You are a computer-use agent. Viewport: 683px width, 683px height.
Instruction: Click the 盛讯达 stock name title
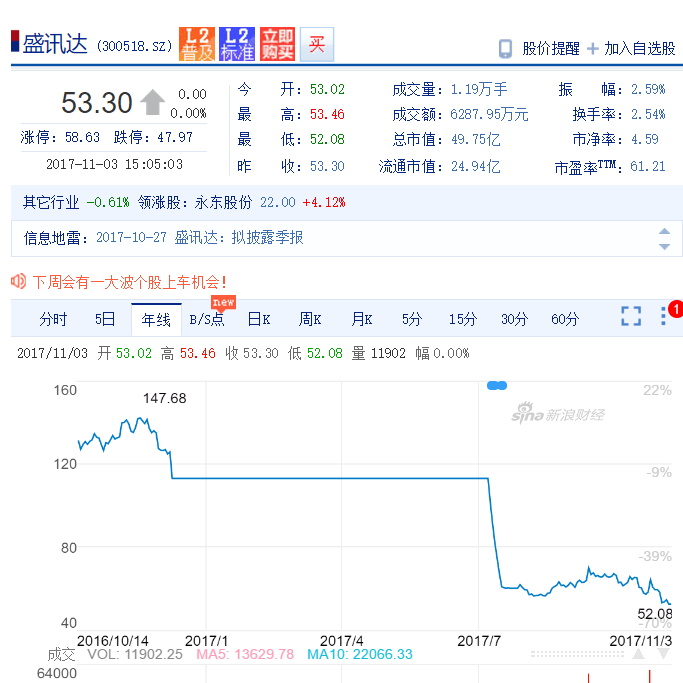tap(55, 44)
